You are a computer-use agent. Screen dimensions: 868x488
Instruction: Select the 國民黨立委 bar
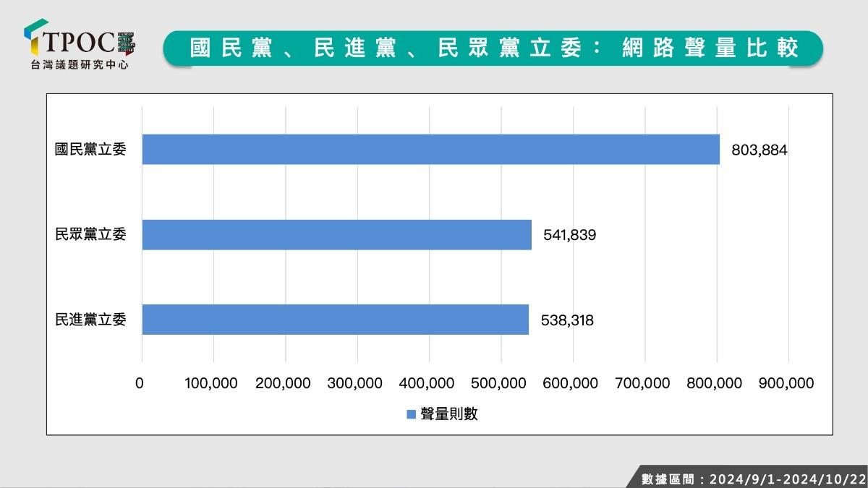pyautogui.click(x=430, y=148)
